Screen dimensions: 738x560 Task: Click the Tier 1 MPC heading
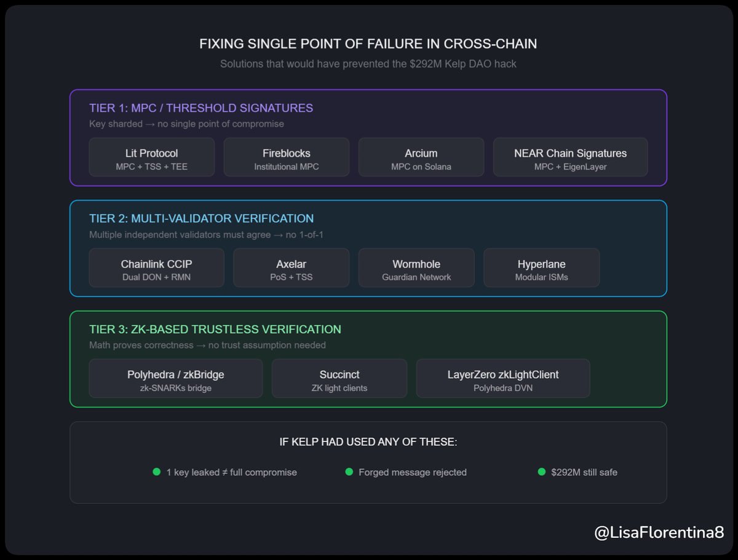[201, 108]
